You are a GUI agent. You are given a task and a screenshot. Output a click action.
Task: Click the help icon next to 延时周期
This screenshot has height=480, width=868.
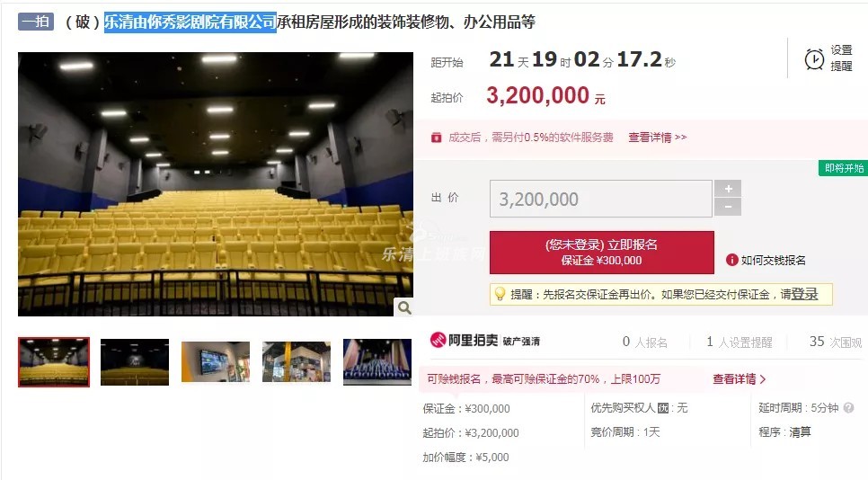[x=848, y=408]
